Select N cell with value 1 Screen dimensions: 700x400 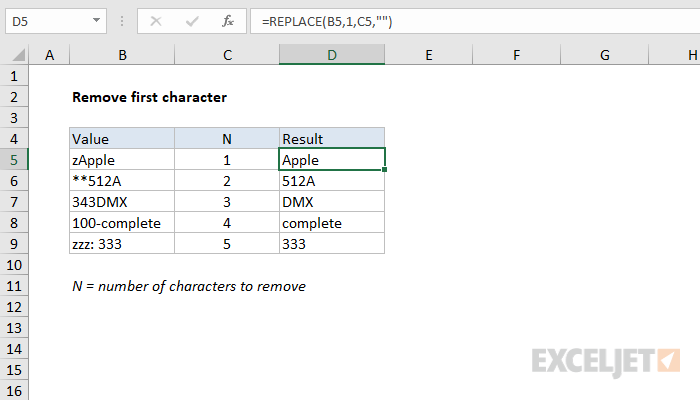(x=227, y=160)
